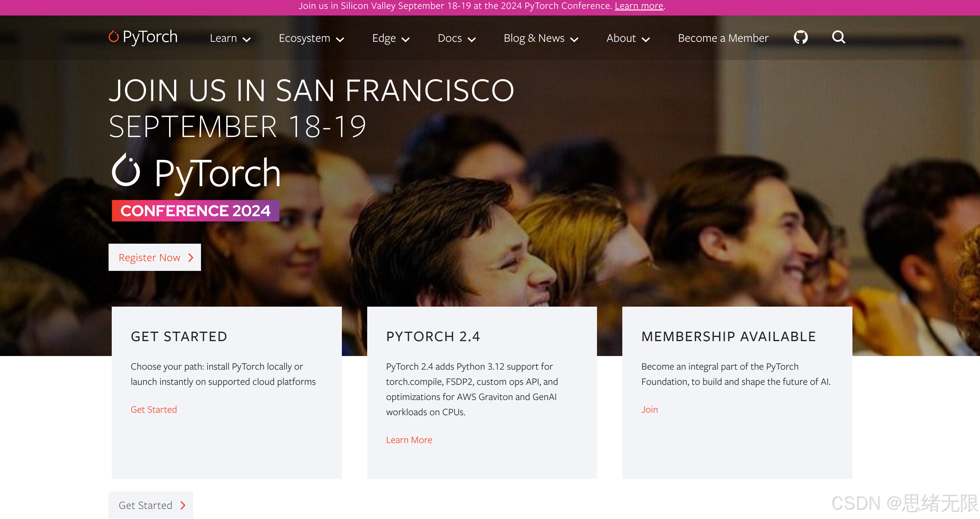Click Get Started link in first card
The image size is (980, 519).
tap(154, 410)
